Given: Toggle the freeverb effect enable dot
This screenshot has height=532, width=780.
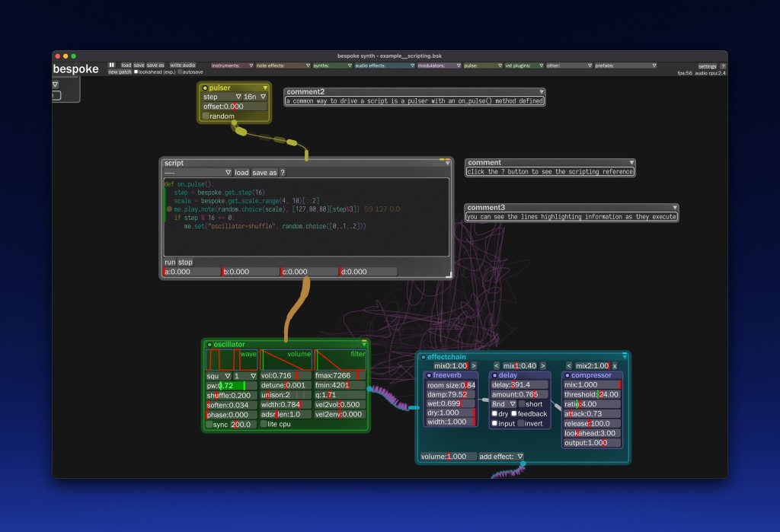Looking at the screenshot, I should coord(430,375).
